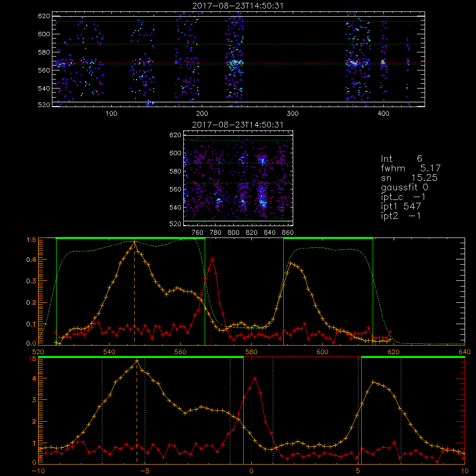Select the 'gaussfit 0' readout
Image resolution: width=476 pixels, height=476 pixels.
[x=404, y=187]
